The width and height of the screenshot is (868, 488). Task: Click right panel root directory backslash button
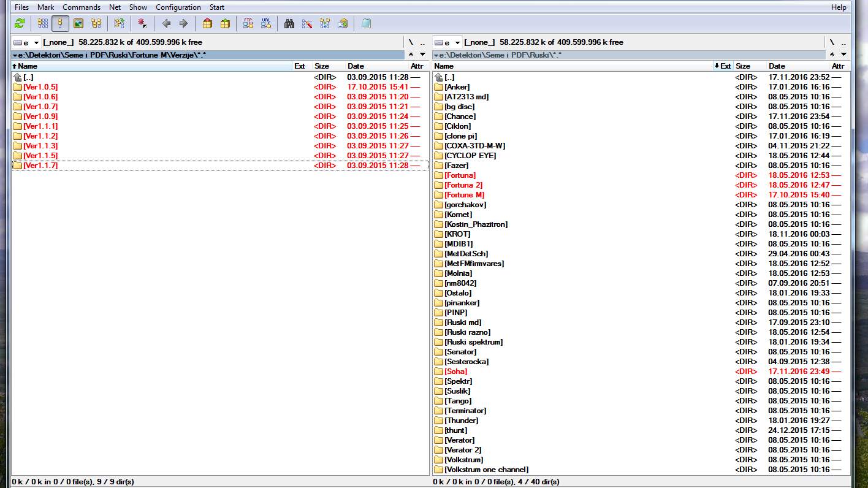click(x=832, y=42)
